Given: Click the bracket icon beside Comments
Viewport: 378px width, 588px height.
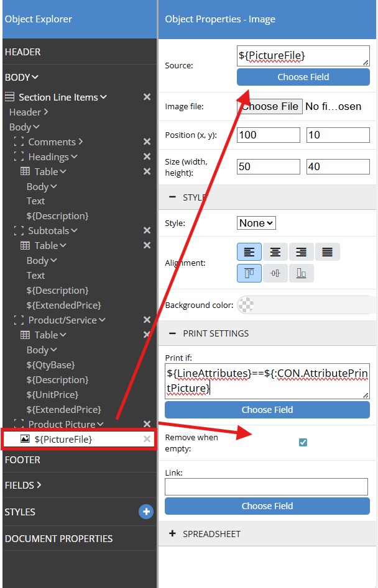Looking at the screenshot, I should point(19,142).
